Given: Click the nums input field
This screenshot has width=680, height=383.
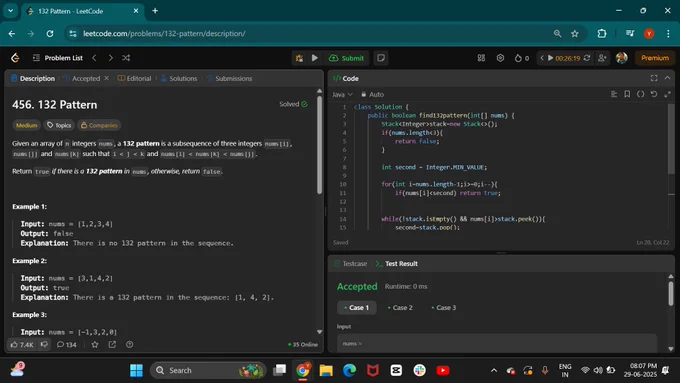Looking at the screenshot, I should (x=497, y=344).
